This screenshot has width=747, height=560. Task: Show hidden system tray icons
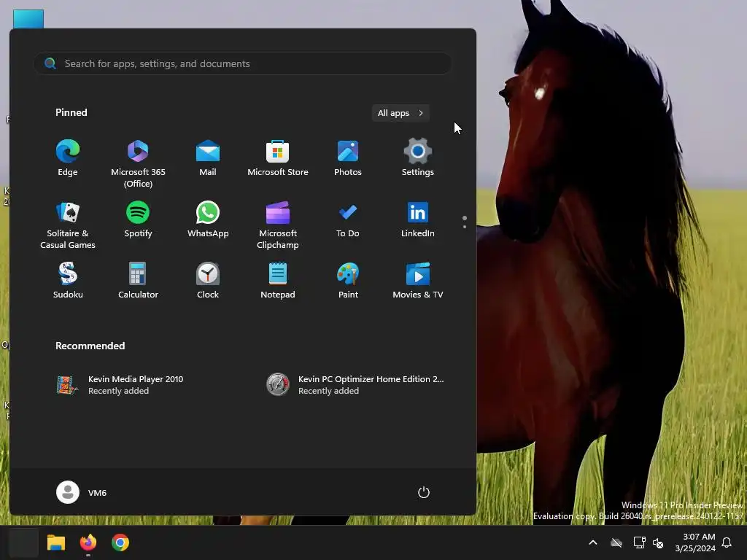coord(593,542)
